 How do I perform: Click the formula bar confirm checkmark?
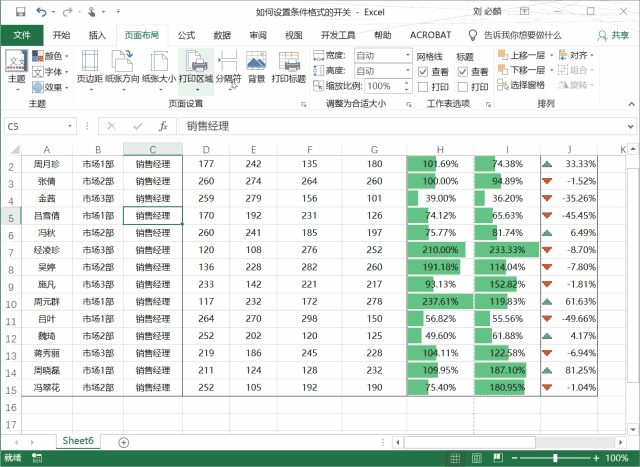click(138, 126)
